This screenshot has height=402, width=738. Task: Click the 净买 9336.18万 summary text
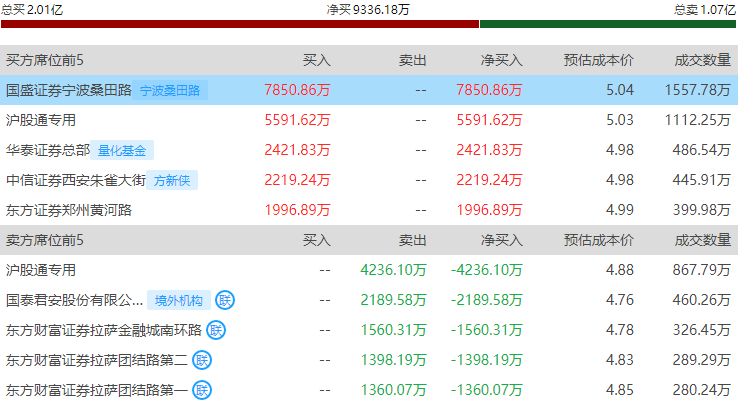(369, 9)
